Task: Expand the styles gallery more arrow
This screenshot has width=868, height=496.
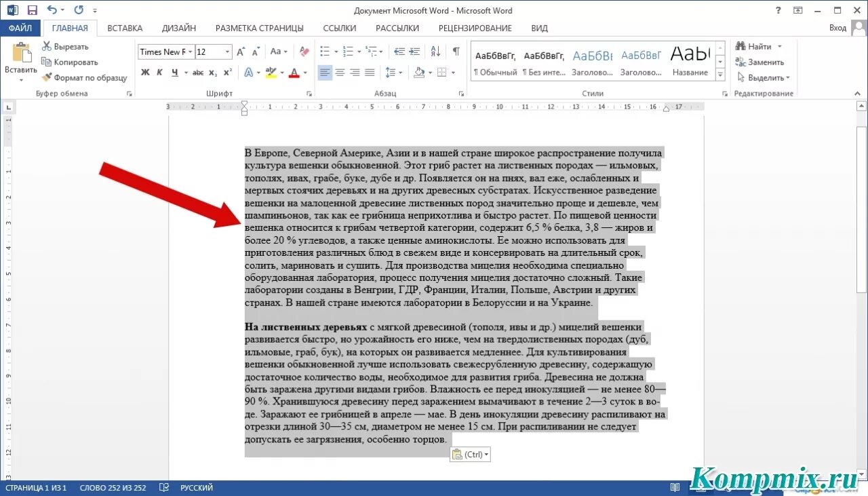Action: [720, 75]
